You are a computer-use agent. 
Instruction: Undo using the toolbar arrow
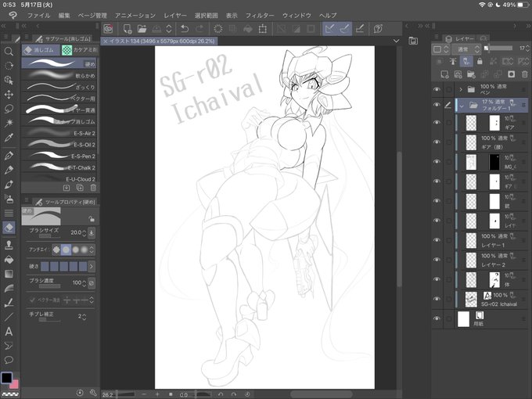click(x=185, y=29)
